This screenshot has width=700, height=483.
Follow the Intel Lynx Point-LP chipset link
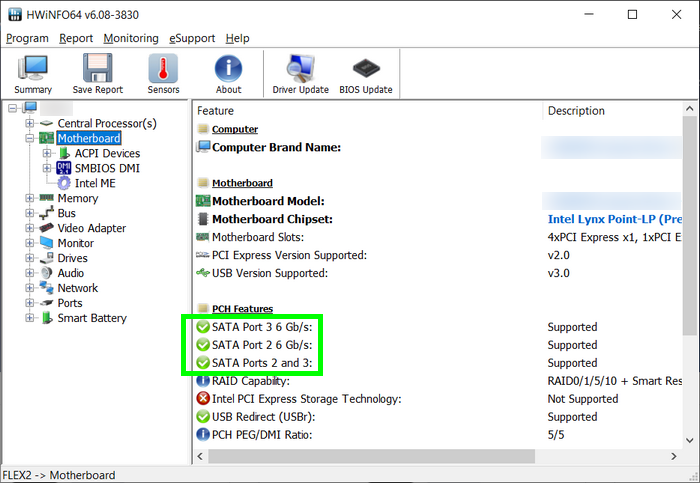614,219
